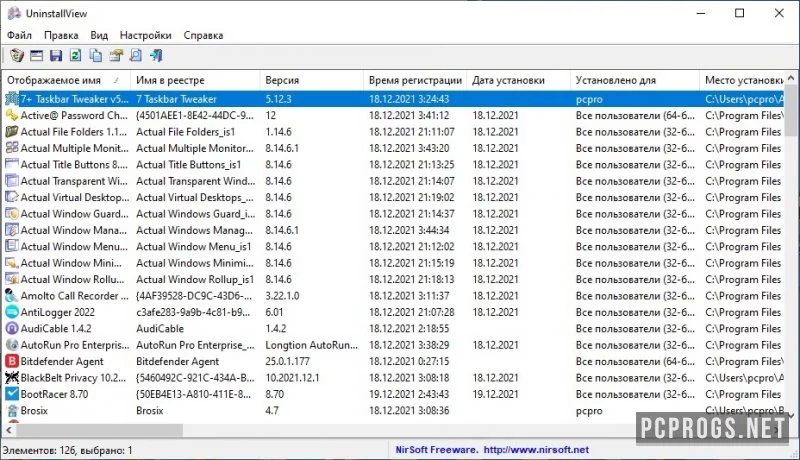Click the window-layout toolbar icon
This screenshot has height=460, width=800.
click(x=37, y=56)
